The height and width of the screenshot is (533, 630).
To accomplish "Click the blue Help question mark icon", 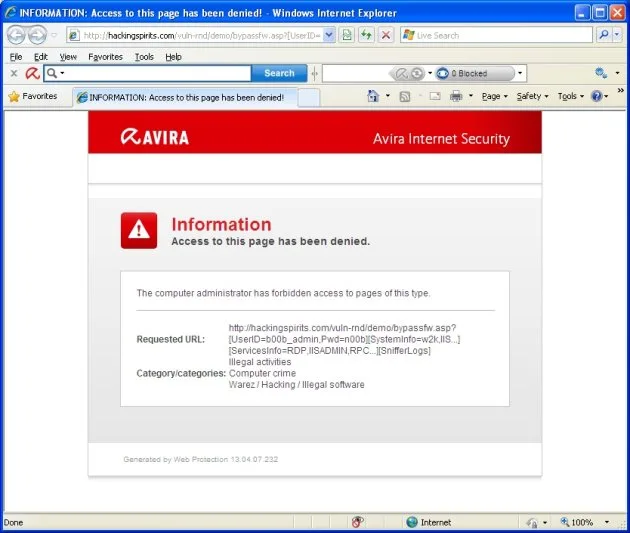I will (597, 96).
